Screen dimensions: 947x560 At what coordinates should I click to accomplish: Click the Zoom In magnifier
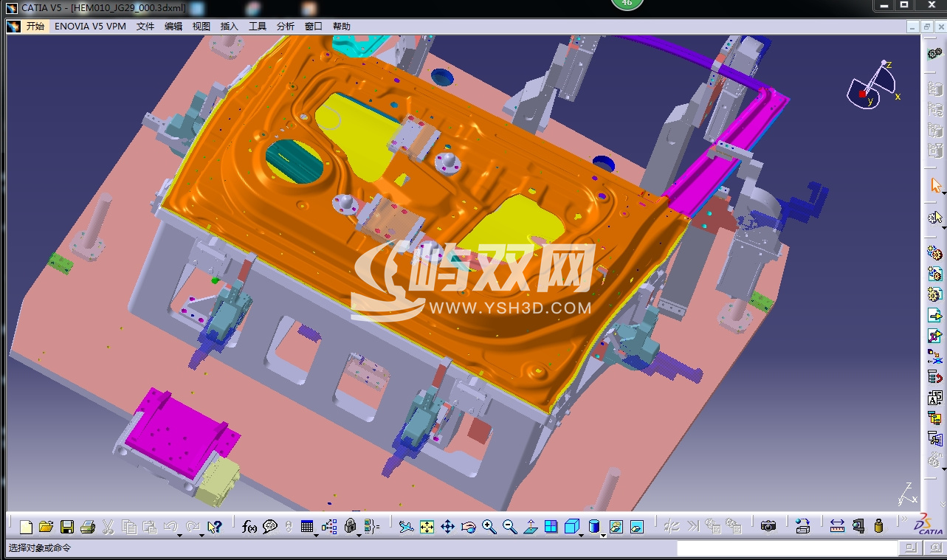click(489, 526)
